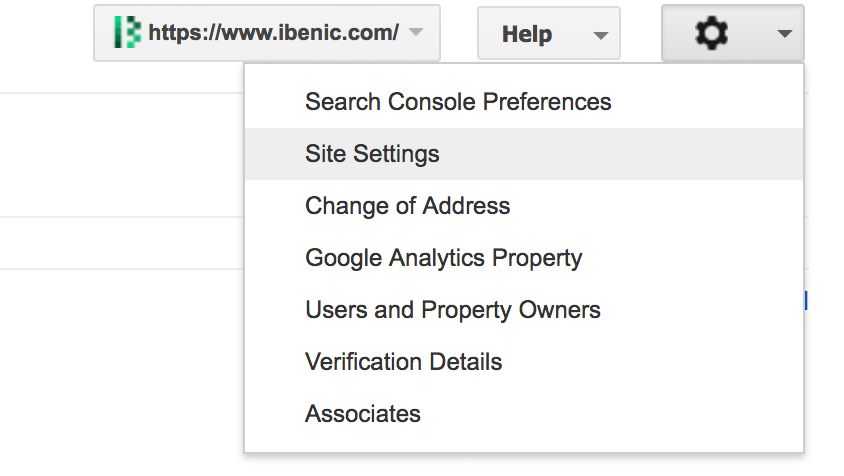This screenshot has height=476, width=844.
Task: Click the Help button label
Action: point(527,34)
